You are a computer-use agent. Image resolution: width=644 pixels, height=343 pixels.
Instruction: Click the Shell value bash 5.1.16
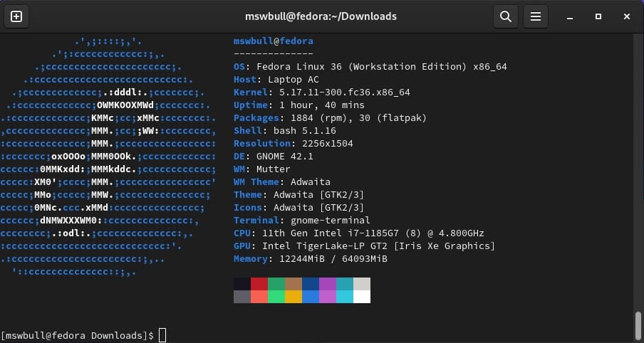coord(305,131)
